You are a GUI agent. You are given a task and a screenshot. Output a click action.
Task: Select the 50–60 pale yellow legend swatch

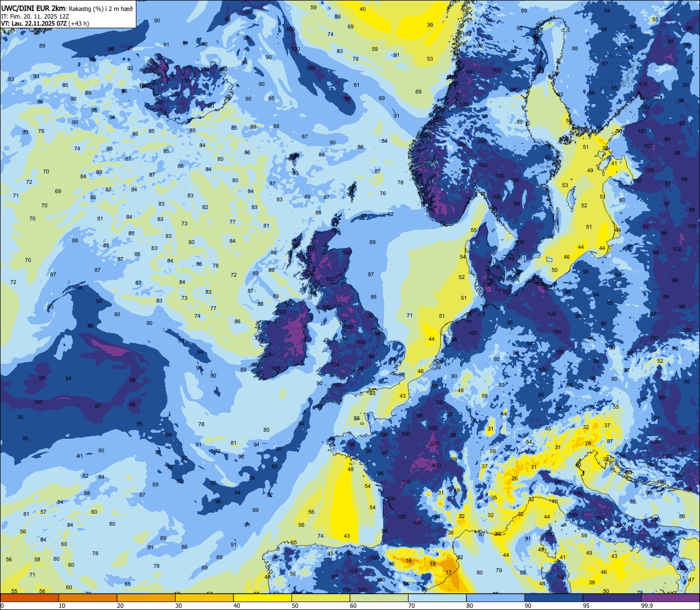click(x=320, y=598)
